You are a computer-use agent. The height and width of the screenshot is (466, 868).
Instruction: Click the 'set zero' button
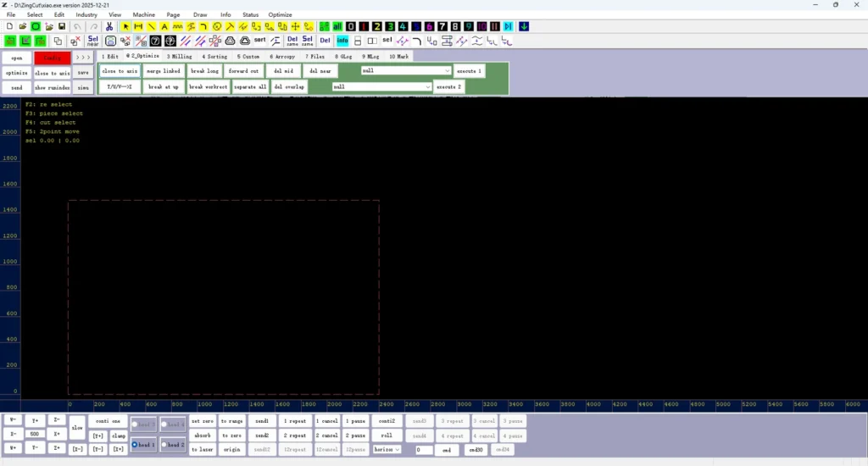203,421
